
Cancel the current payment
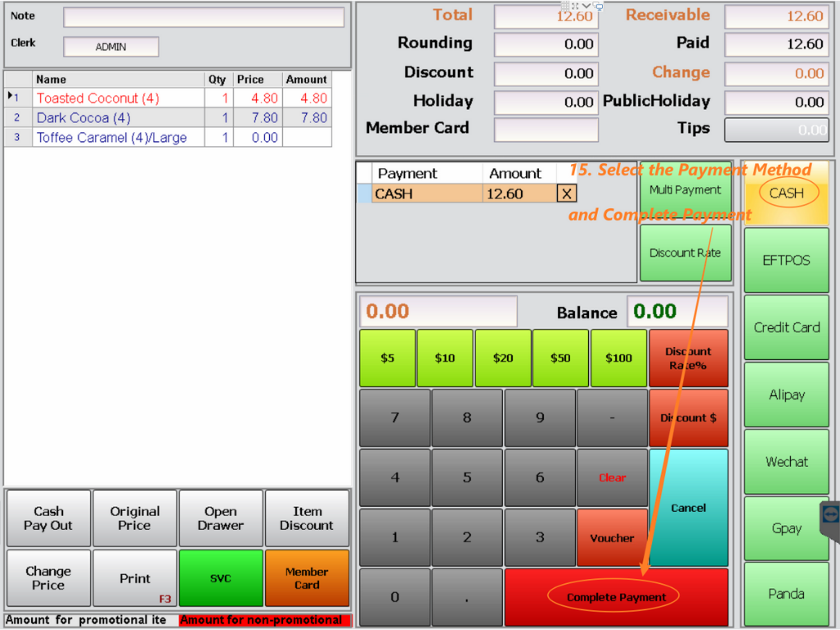(x=688, y=508)
